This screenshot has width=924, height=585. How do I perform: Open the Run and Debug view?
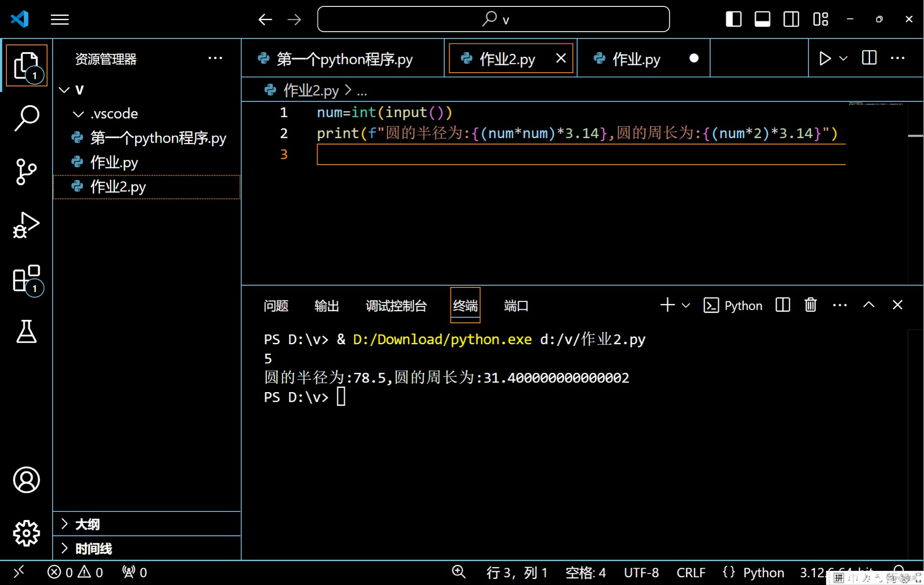pos(27,225)
